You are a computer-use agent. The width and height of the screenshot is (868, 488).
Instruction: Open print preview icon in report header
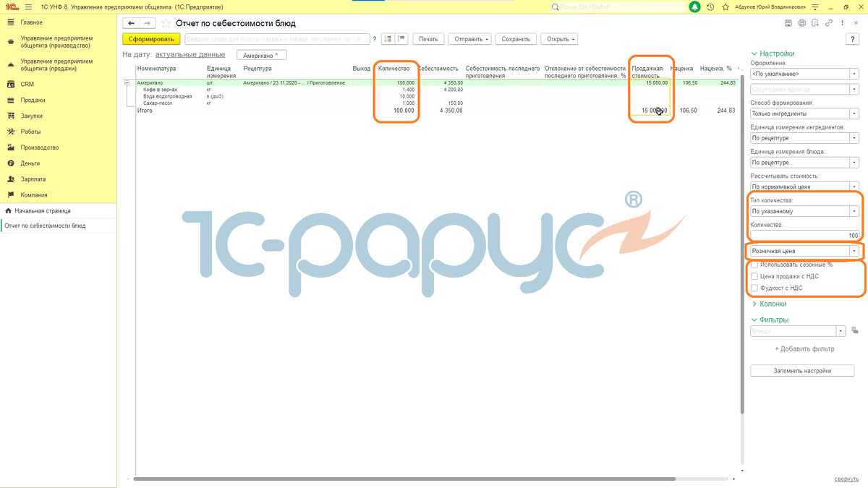(815, 23)
